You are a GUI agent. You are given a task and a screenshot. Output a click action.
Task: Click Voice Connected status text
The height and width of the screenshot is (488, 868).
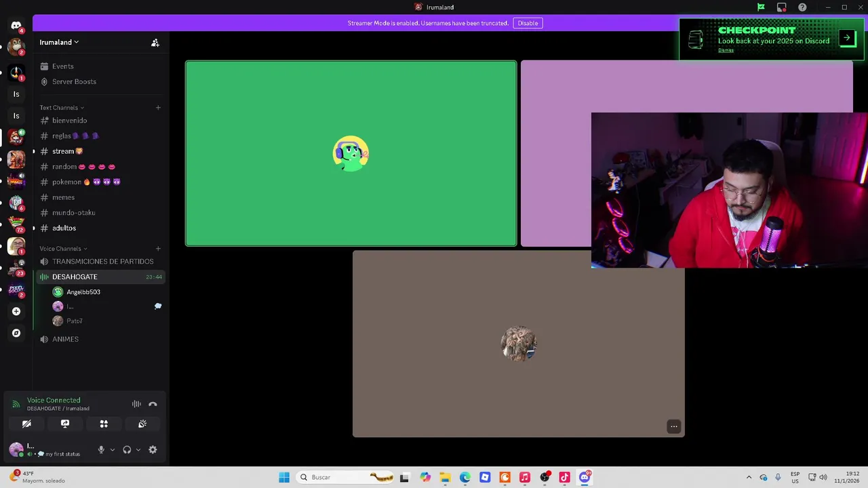click(54, 401)
